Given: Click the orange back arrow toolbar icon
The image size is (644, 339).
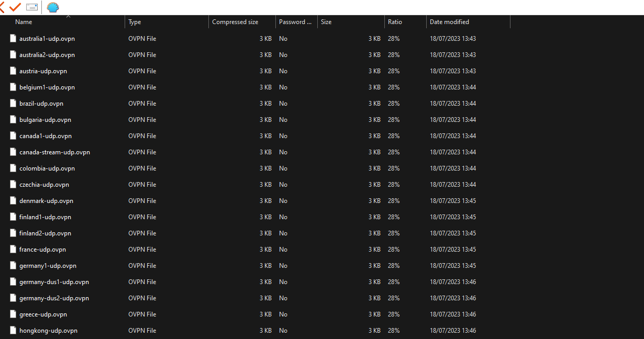Looking at the screenshot, I should tap(3, 7).
